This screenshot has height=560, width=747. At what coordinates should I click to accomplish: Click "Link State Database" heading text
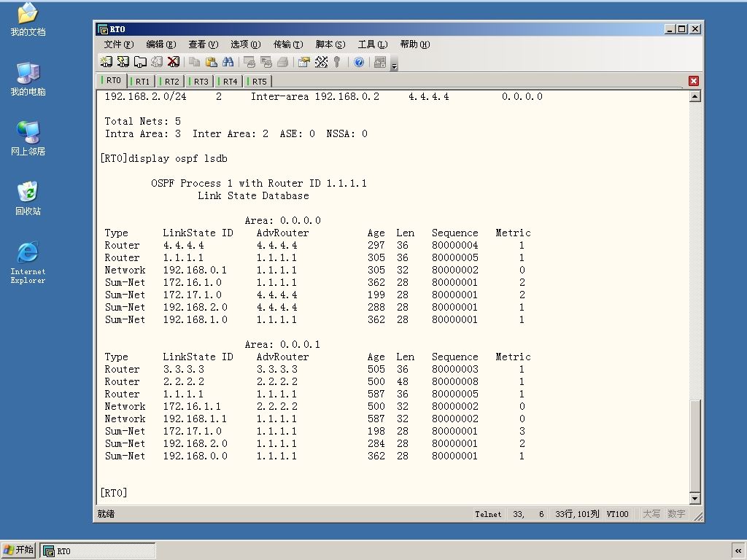(253, 195)
